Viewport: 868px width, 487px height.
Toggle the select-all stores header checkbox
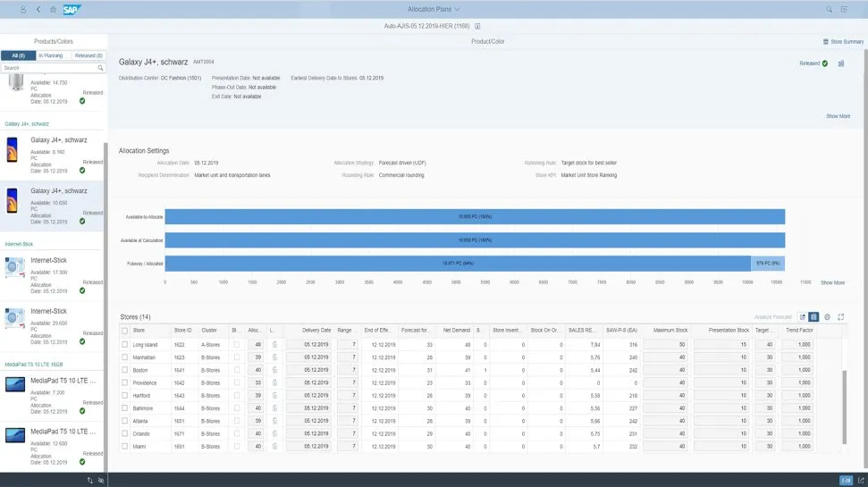(x=125, y=331)
